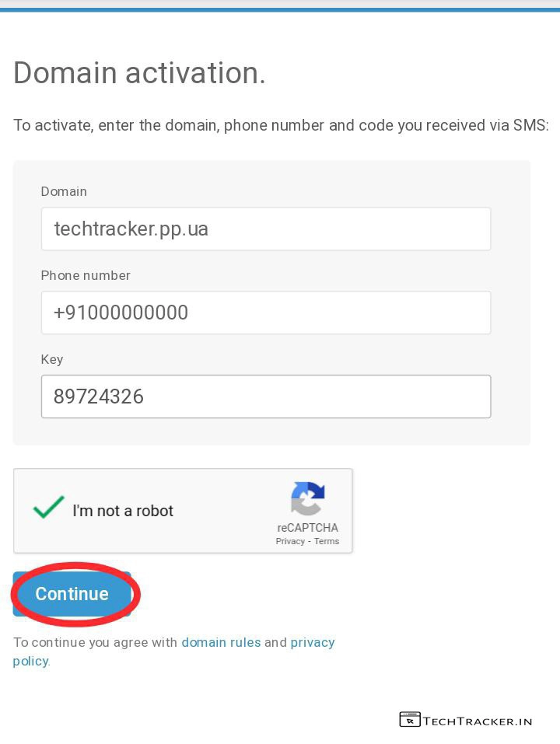Click the SMS activation instruction text
This screenshot has width=560, height=744.
(281, 125)
